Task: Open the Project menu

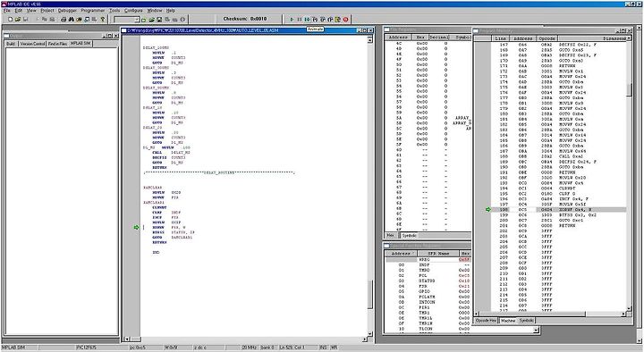Action: pyautogui.click(x=47, y=10)
